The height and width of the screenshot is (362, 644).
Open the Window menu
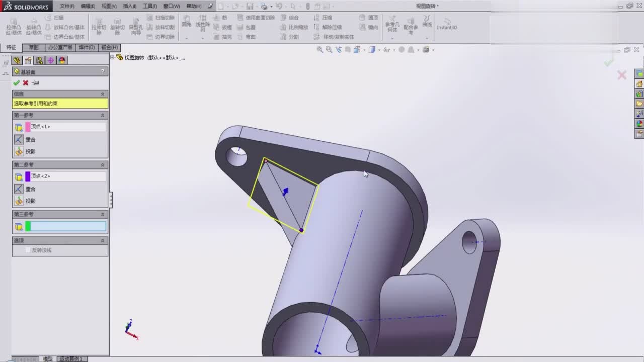[x=172, y=6]
